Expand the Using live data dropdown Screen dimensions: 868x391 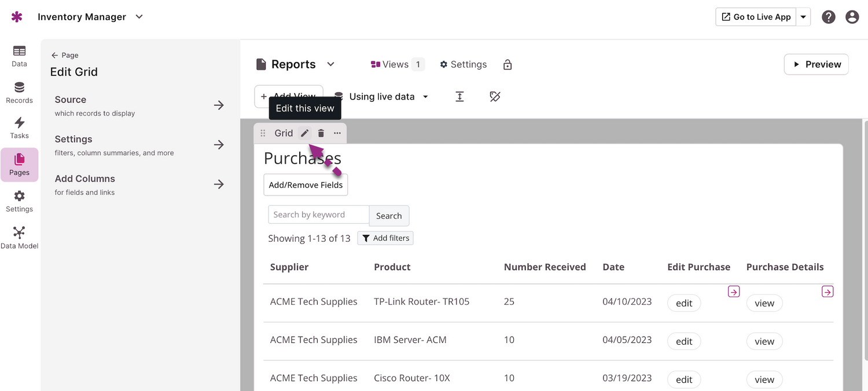pos(425,97)
